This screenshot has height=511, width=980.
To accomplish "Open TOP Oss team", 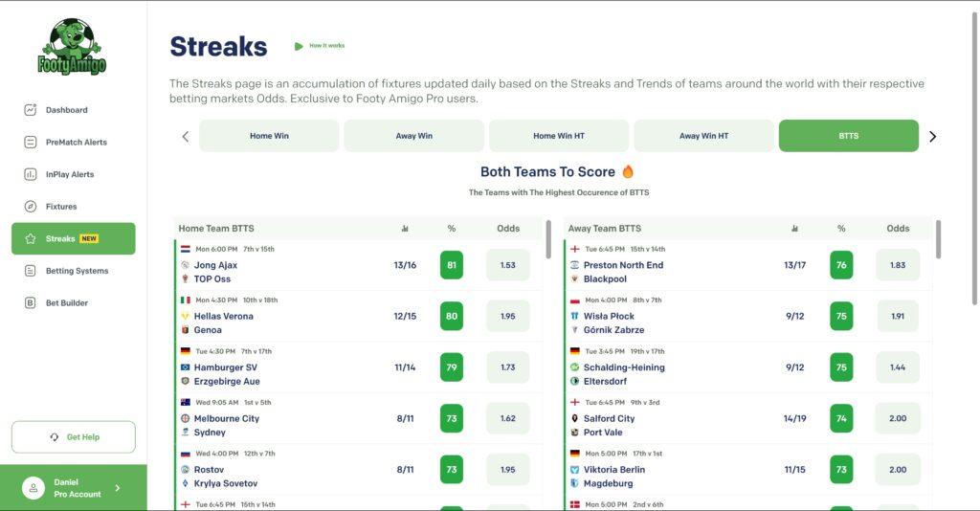I will tap(212, 279).
